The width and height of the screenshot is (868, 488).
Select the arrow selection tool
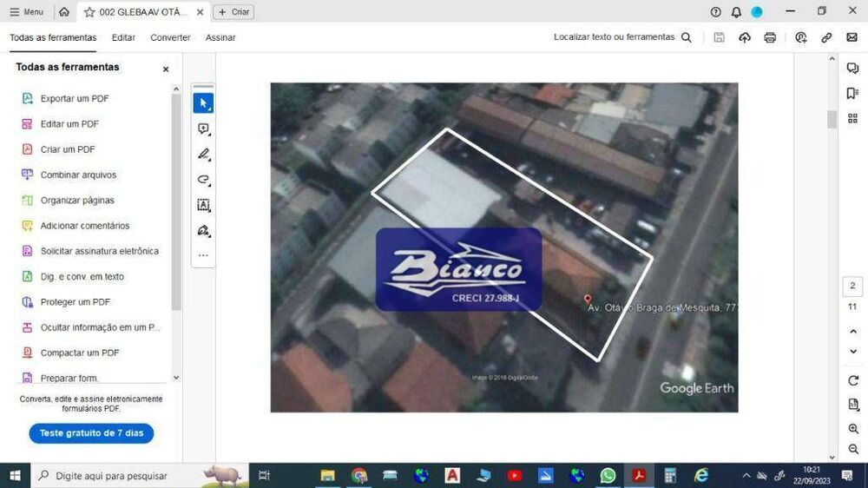[x=203, y=103]
